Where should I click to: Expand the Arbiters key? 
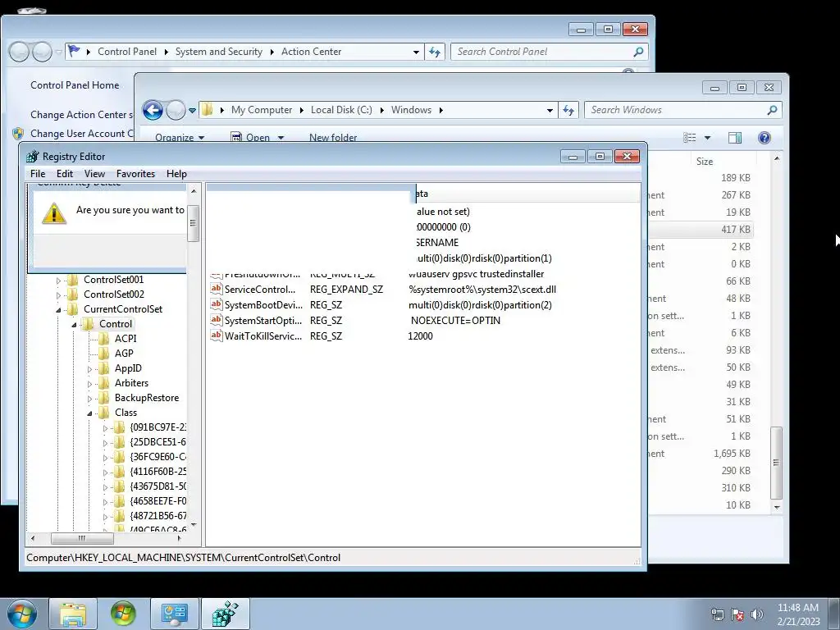89,384
